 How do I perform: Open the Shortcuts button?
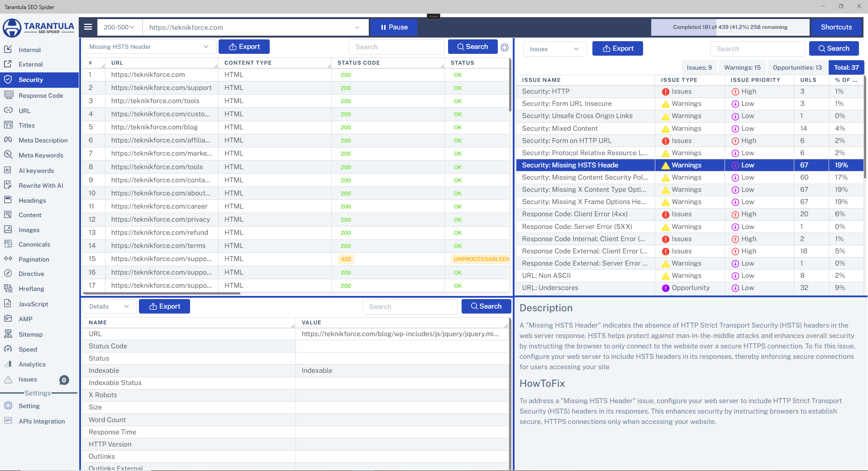coord(836,27)
